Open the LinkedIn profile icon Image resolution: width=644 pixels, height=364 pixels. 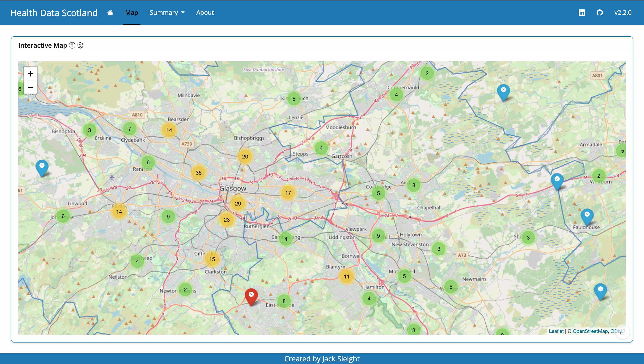581,13
